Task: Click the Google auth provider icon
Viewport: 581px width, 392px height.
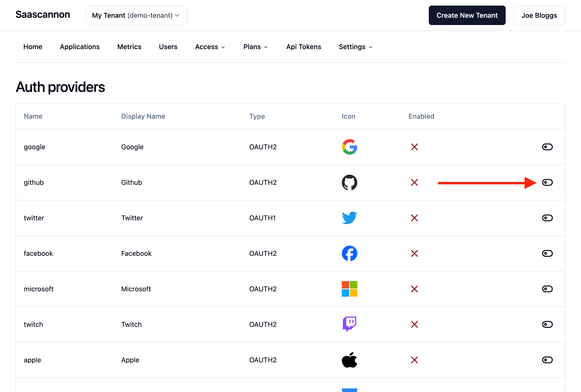Action: [349, 147]
